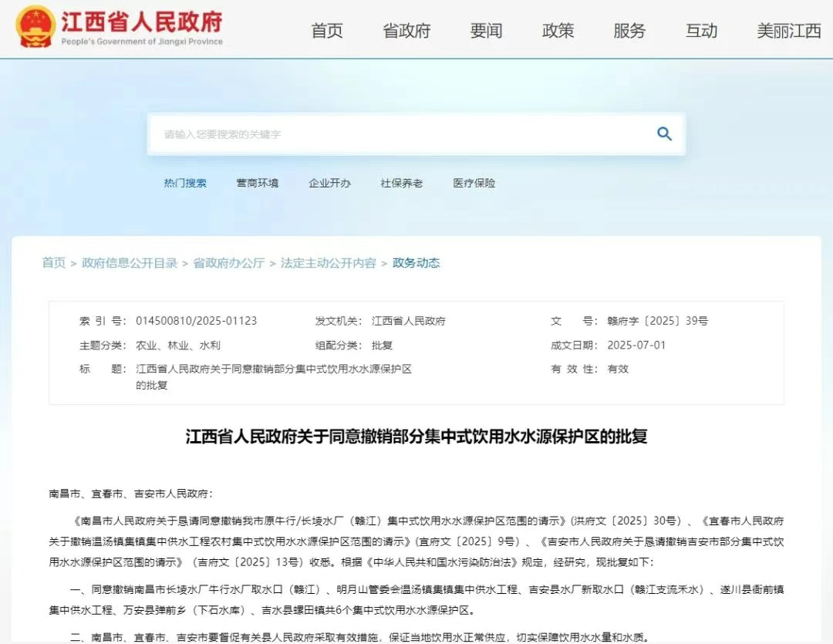Open the 医疗保险 hot search link
833x644 pixels.
click(474, 183)
